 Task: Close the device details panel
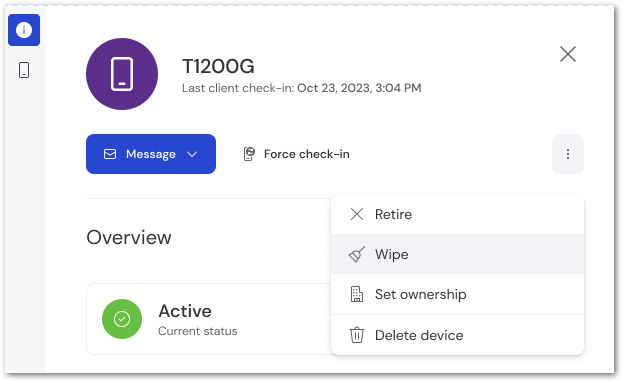click(568, 54)
